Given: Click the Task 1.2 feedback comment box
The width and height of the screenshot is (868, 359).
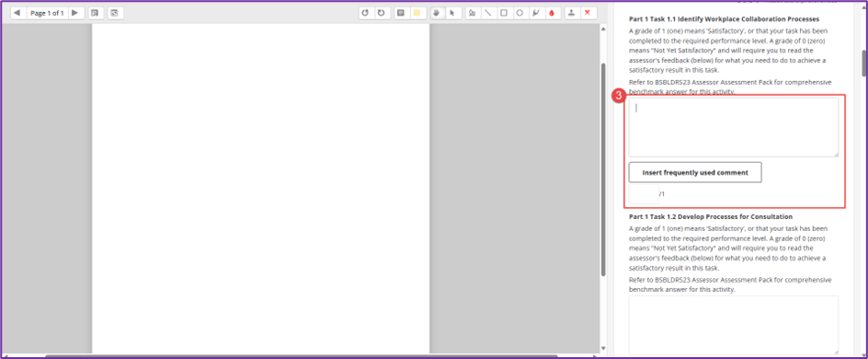Looking at the screenshot, I should click(734, 325).
